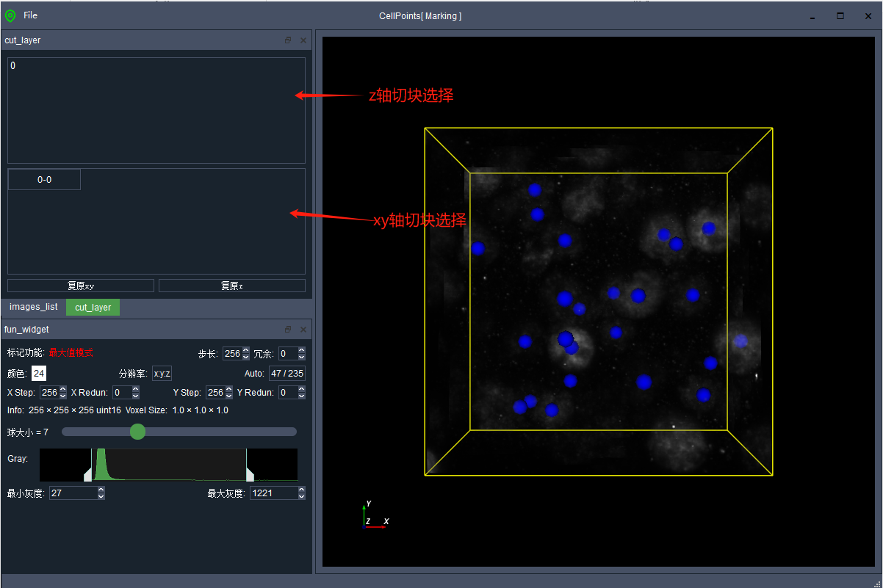Click the right histogram gray-level handle
This screenshot has width=883, height=588.
(250, 475)
